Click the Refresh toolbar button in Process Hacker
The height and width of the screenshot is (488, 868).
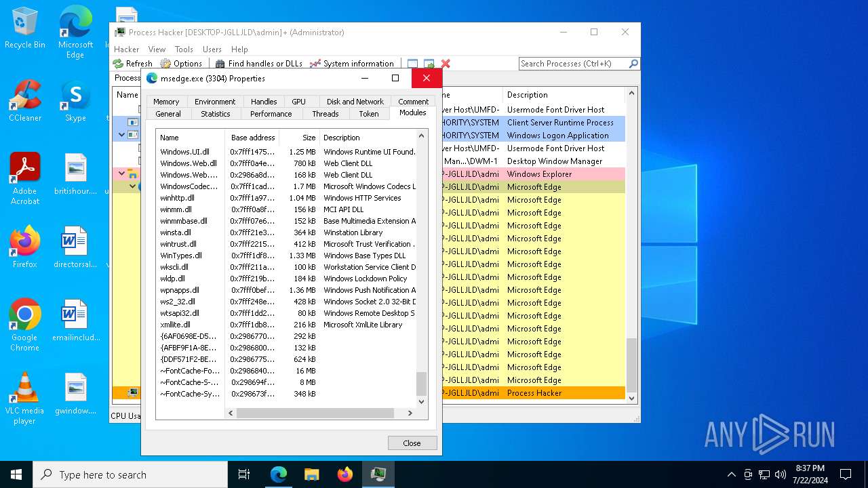pos(133,63)
